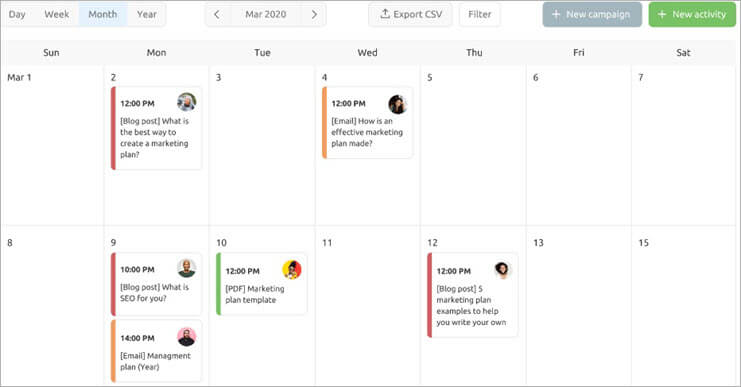The width and height of the screenshot is (741, 387).
Task: Advance to next month with right chevron
Action: (x=314, y=15)
